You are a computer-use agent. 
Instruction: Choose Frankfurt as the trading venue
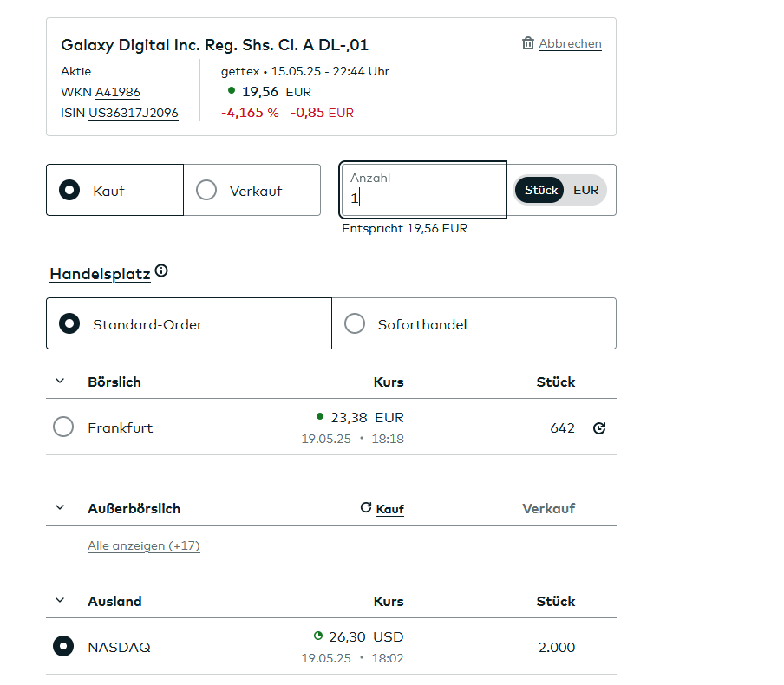pyautogui.click(x=63, y=427)
